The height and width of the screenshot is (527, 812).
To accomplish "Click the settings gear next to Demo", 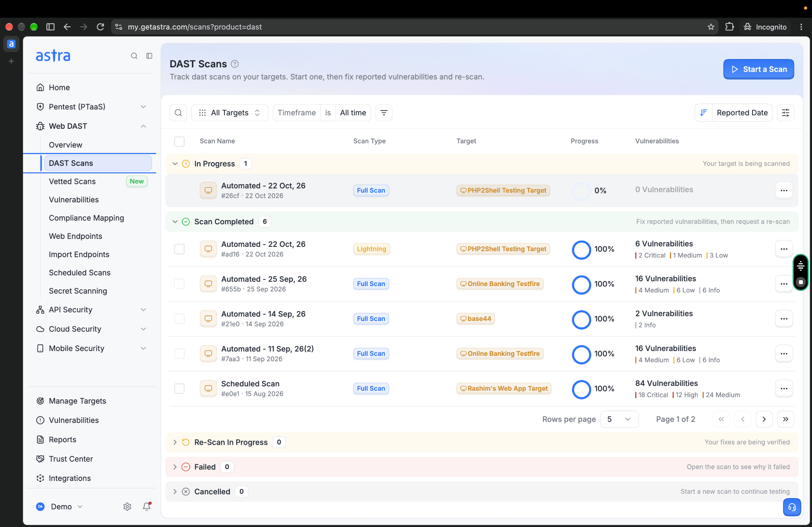I will pyautogui.click(x=127, y=507).
